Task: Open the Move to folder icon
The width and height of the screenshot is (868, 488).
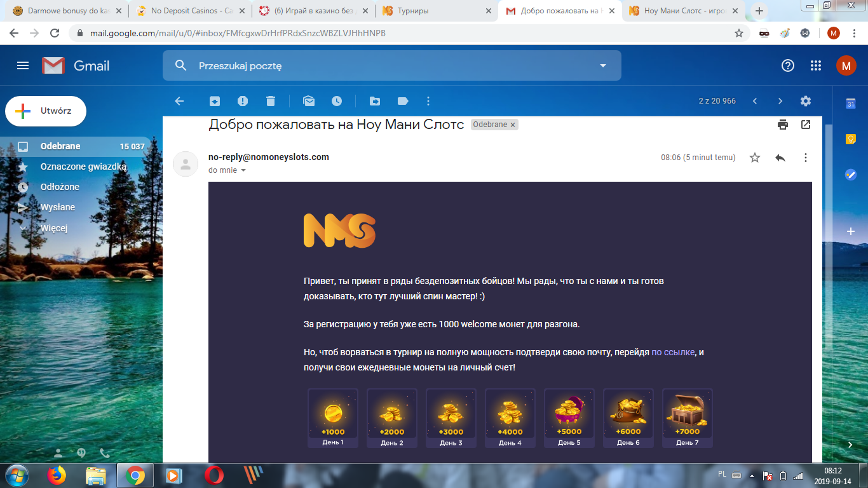Action: tap(375, 101)
